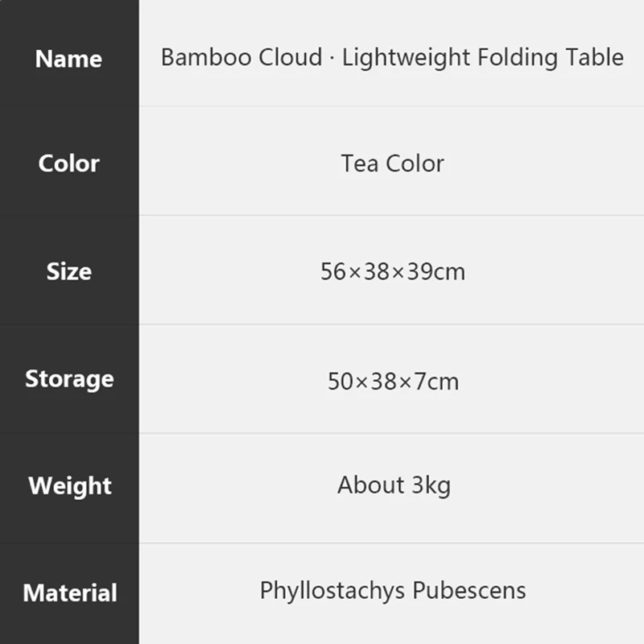Viewport: 644px width, 644px height.
Task: Select the 50×38×7cm storage dimensions
Action: click(x=392, y=381)
